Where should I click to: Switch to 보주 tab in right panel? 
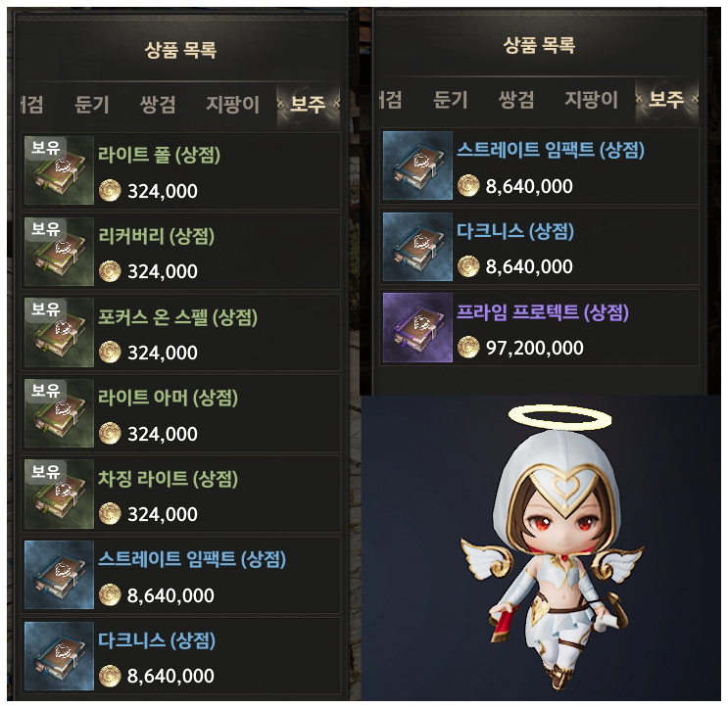pos(666,99)
